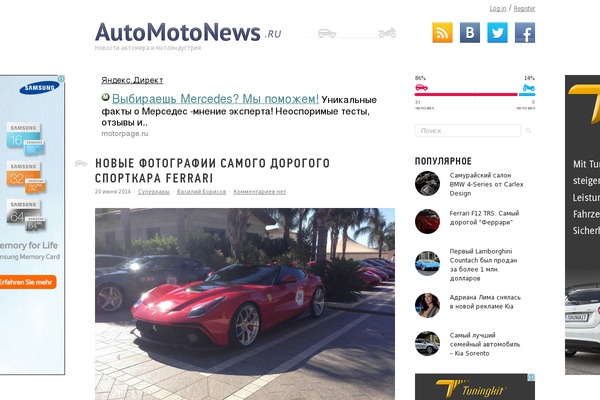Open the Комментариев нет link
Image resolution: width=600 pixels, height=400 pixels.
[259, 191]
